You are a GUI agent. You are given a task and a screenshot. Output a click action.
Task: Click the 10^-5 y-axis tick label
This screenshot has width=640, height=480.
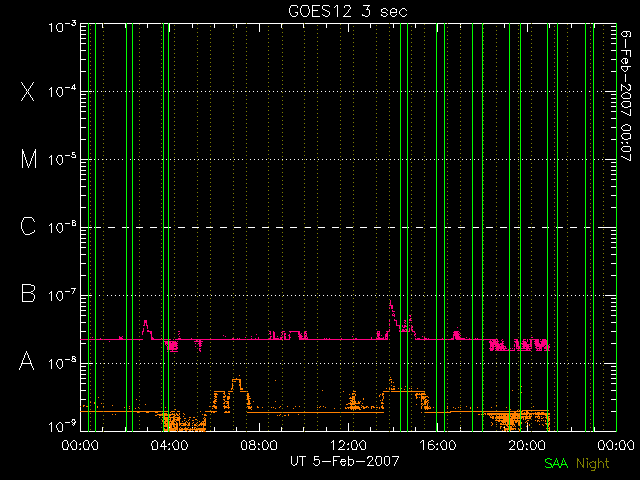(62, 159)
